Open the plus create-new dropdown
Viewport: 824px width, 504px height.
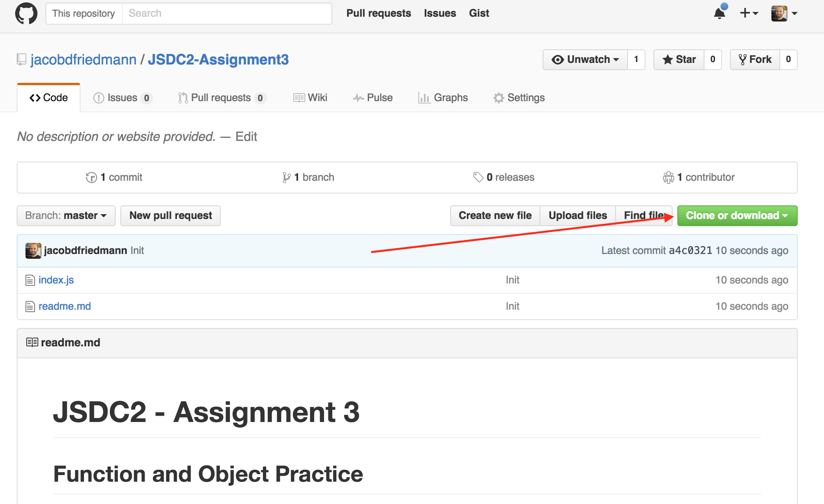click(749, 14)
